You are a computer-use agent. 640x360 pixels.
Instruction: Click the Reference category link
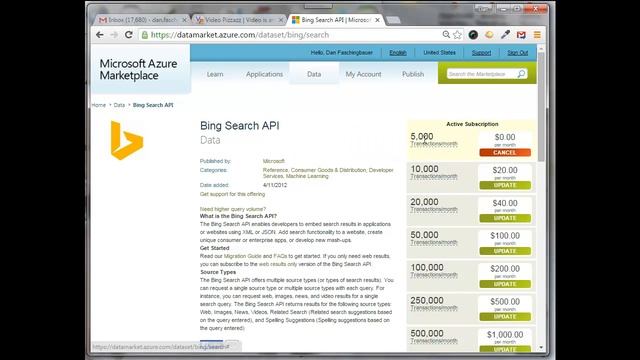point(275,170)
